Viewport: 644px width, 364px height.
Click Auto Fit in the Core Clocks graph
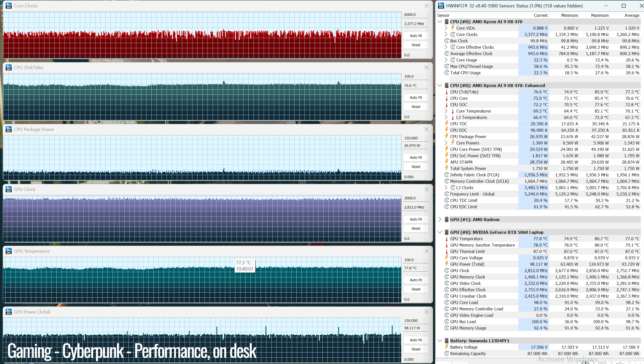click(x=416, y=36)
